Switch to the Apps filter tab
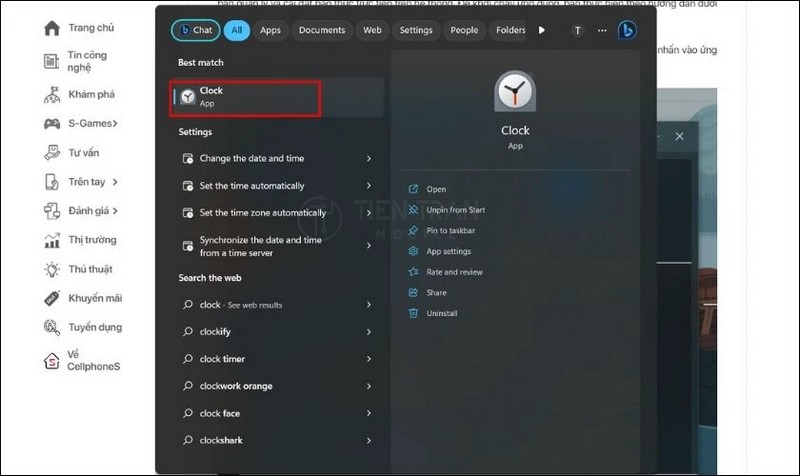 click(x=270, y=31)
